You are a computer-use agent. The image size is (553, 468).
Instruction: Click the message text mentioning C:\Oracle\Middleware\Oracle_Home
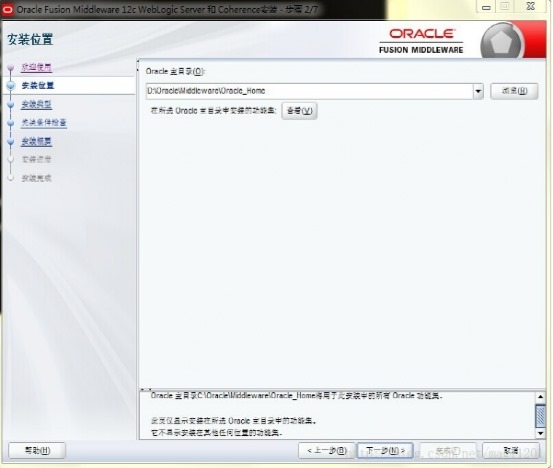[x=296, y=396]
